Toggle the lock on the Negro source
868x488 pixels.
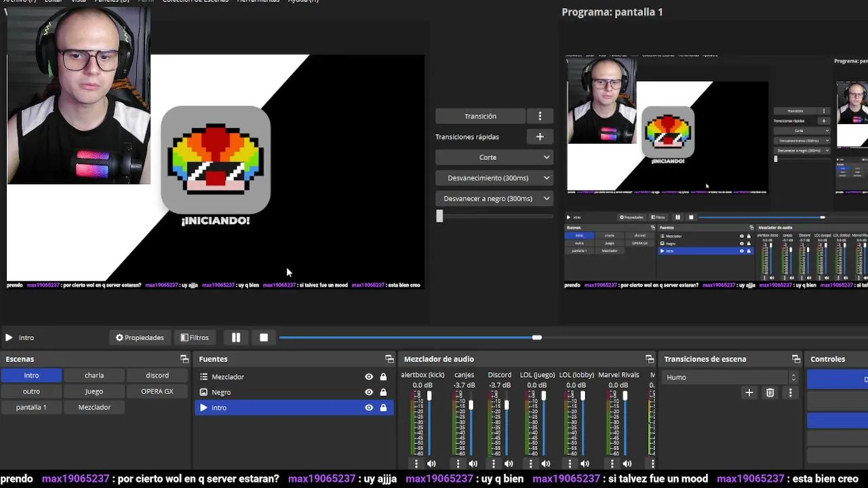pos(383,392)
